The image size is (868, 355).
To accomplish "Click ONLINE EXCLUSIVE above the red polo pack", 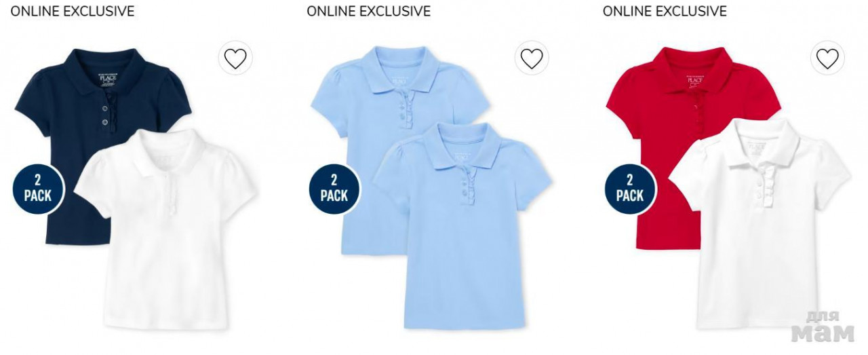I will pos(665,11).
